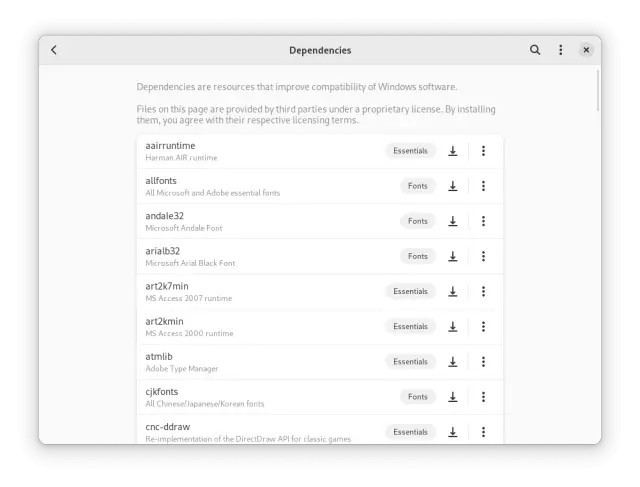This screenshot has width=640, height=487.
Task: Download the art2kmin Access 2000 runtime
Action: (x=452, y=326)
